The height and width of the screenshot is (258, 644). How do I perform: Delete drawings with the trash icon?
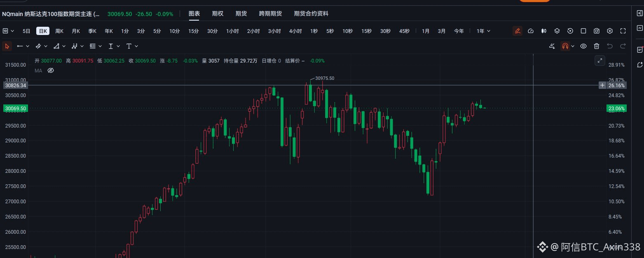point(597,46)
